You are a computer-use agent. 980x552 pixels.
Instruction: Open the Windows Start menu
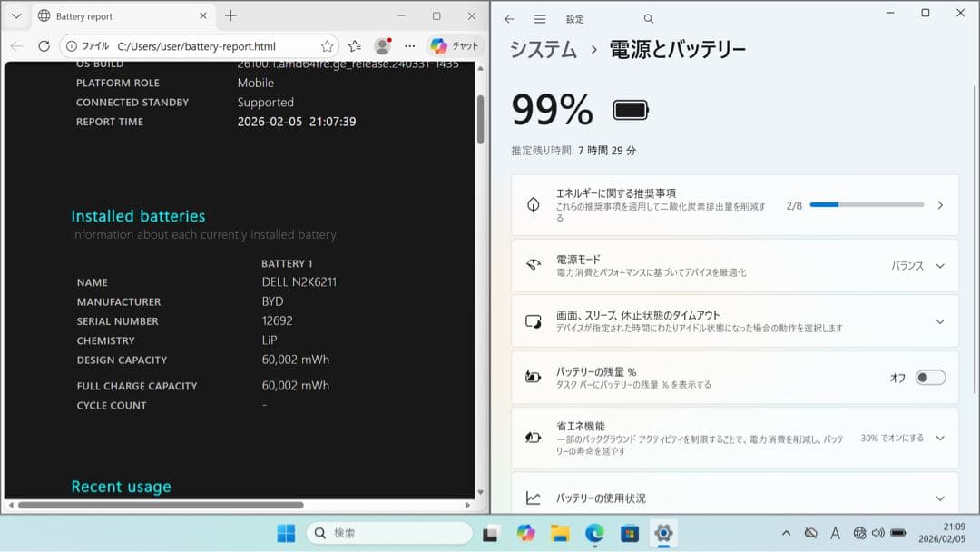coord(286,533)
